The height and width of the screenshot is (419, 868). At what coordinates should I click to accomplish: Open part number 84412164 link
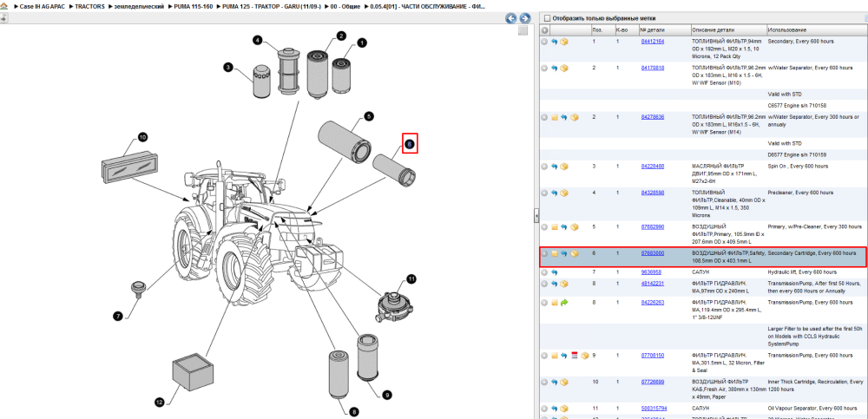coord(653,42)
